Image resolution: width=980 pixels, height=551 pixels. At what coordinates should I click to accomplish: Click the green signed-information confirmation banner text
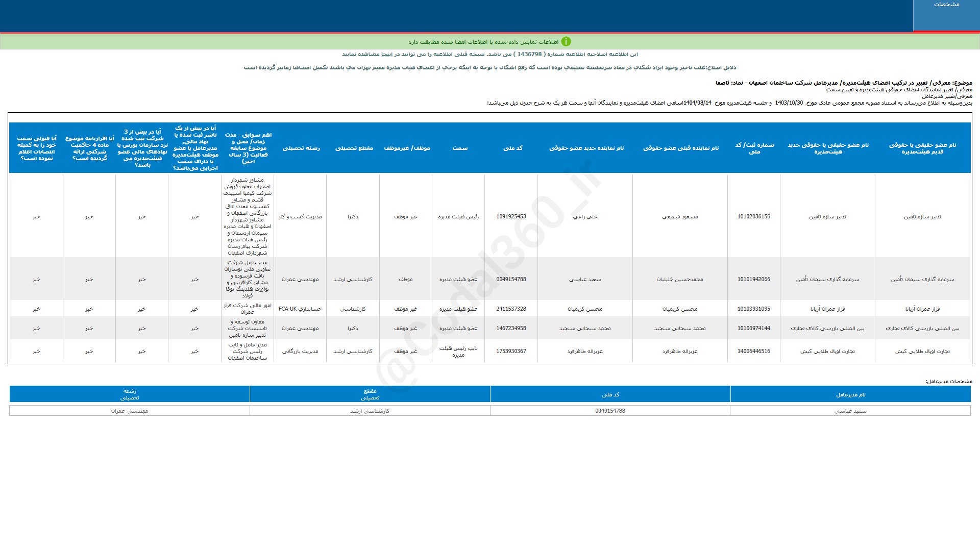pos(483,42)
